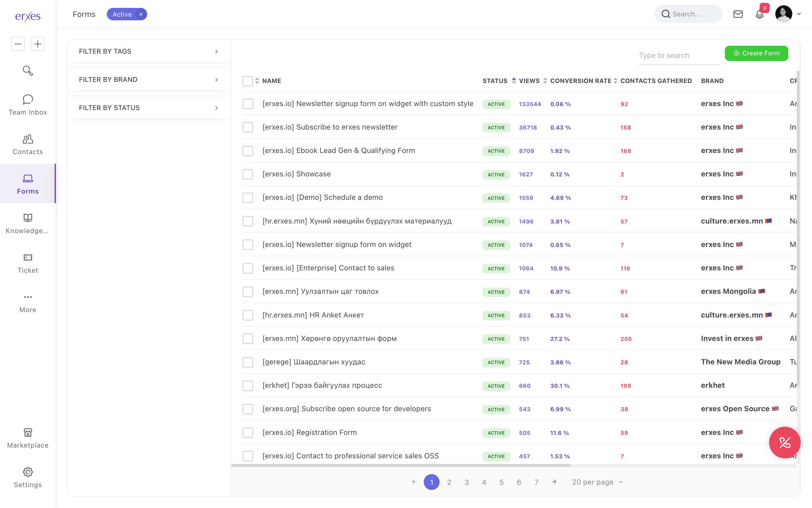812x508 pixels.
Task: Check Subscribe to erxes newsletter row
Action: (x=248, y=127)
